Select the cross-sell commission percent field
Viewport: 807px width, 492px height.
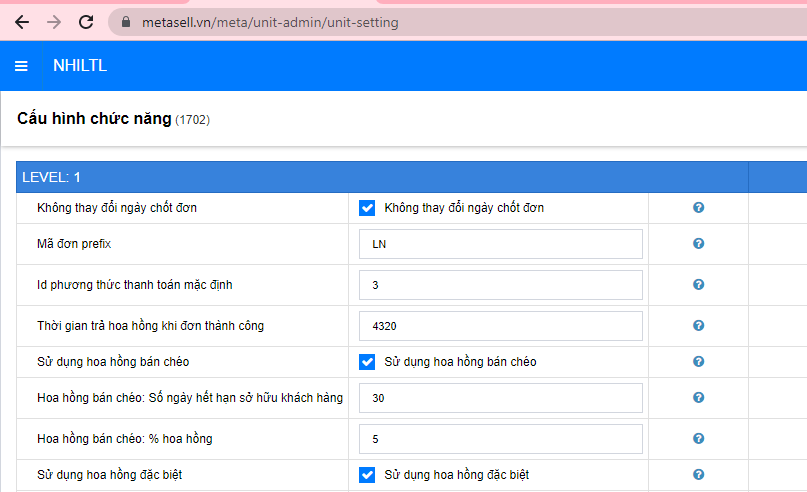pos(500,439)
